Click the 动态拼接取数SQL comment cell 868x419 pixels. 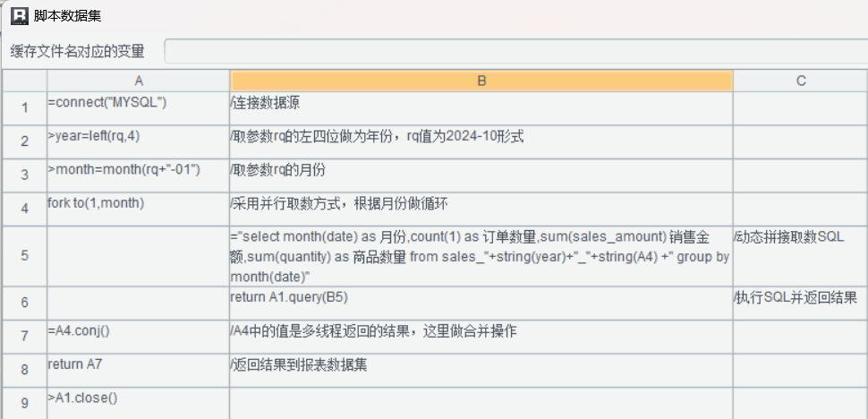[x=800, y=256]
